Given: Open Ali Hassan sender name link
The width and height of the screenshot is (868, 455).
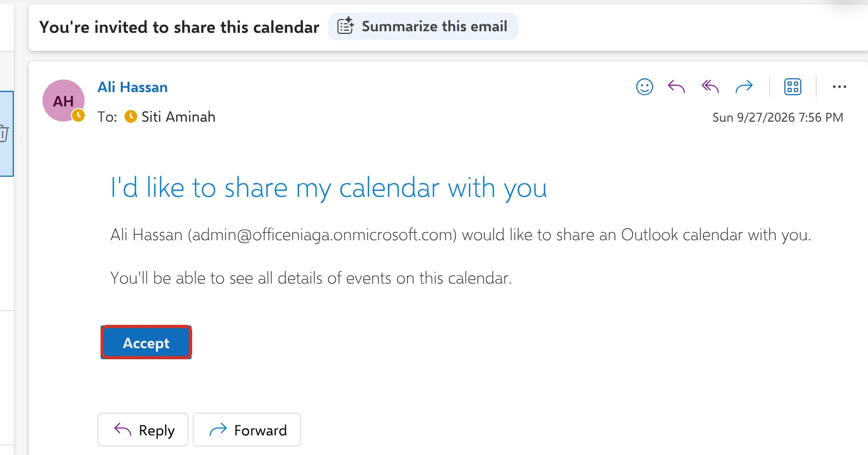Looking at the screenshot, I should [132, 87].
